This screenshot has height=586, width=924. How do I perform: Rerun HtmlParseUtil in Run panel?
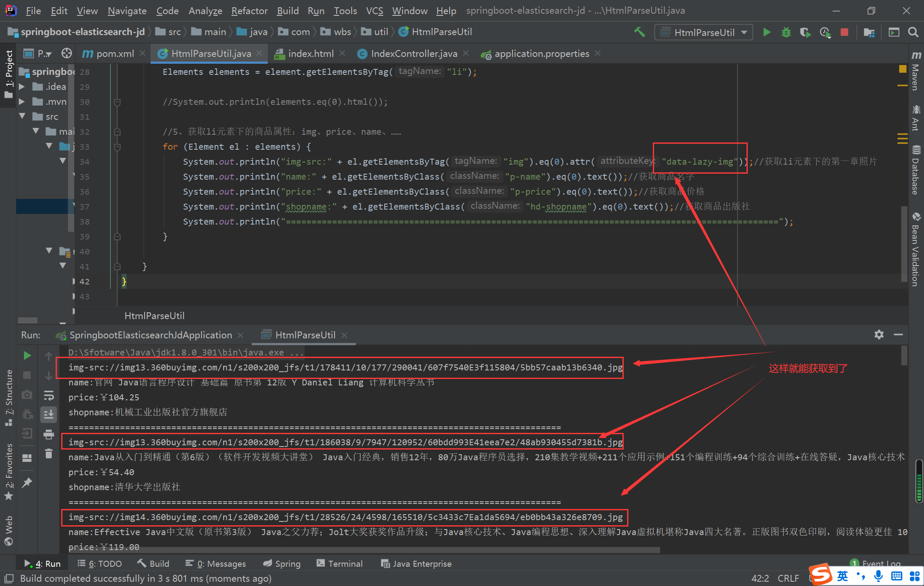click(x=27, y=355)
